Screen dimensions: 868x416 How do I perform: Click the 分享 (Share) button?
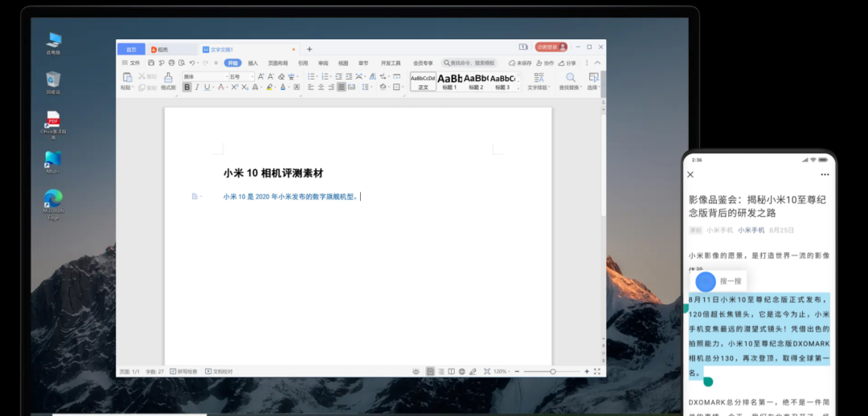tap(568, 63)
